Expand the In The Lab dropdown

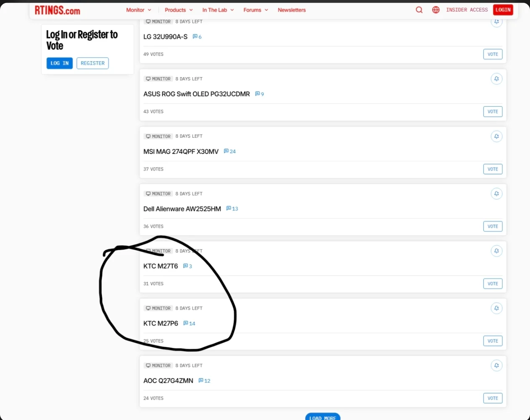(218, 10)
